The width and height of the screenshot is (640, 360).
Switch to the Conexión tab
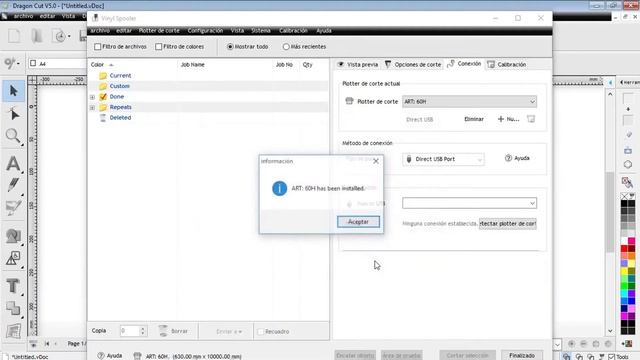(464, 64)
